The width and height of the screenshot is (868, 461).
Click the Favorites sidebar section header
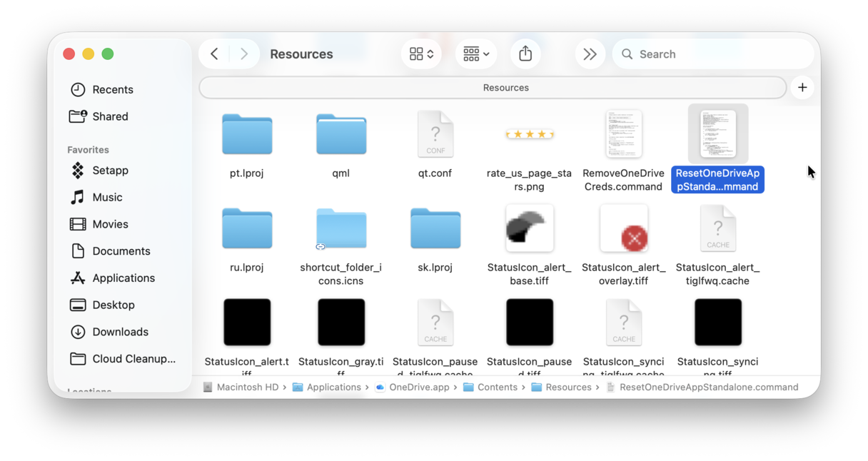click(x=88, y=150)
